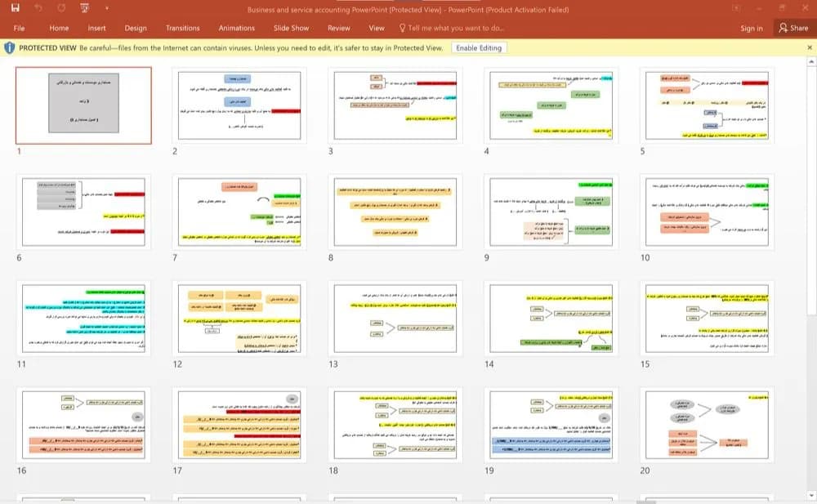Select slide 12 thumbnail
817x504 pixels.
click(239, 319)
